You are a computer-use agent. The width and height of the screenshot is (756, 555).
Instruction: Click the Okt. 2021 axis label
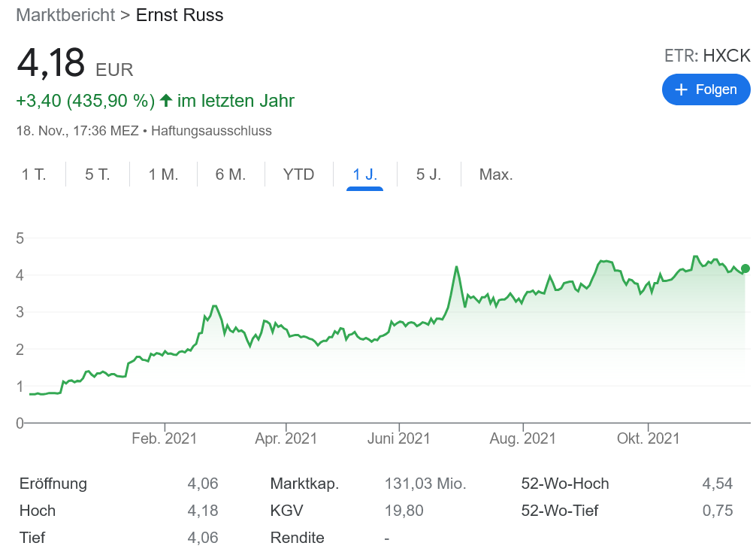647,438
